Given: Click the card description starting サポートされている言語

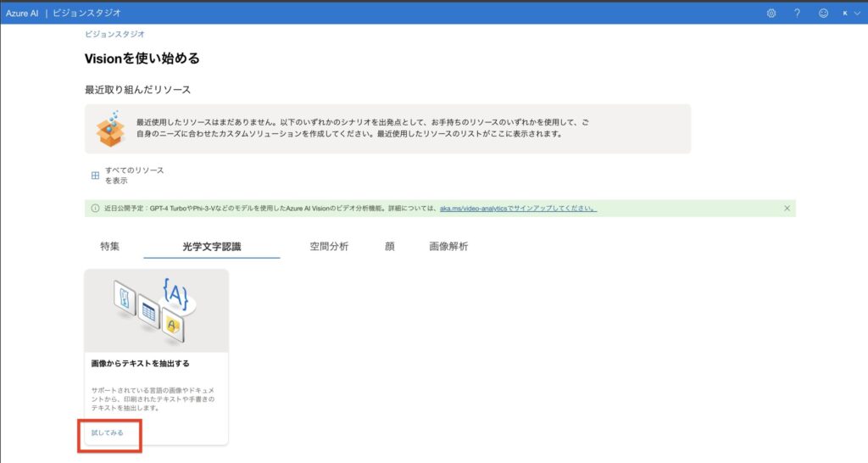Looking at the screenshot, I should (x=153, y=399).
